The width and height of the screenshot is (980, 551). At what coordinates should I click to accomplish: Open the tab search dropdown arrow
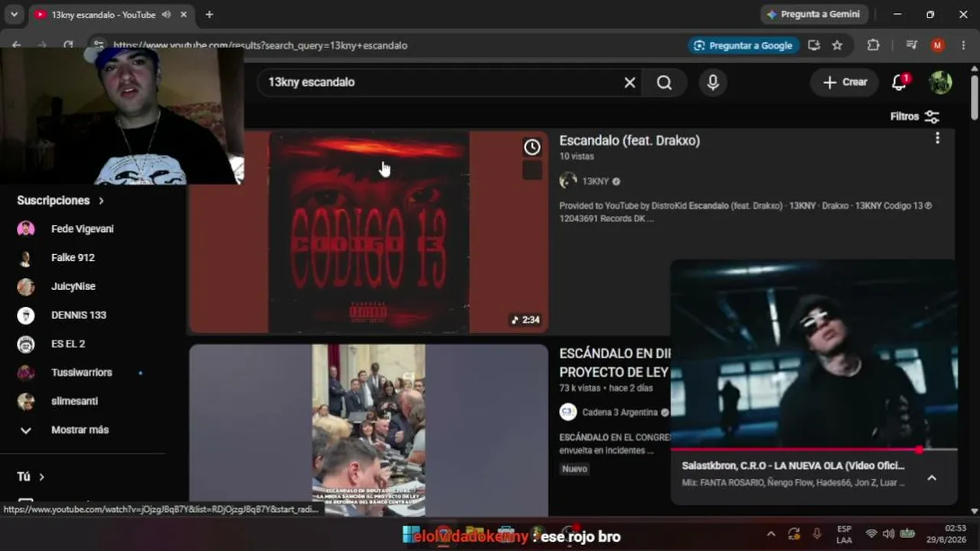[x=14, y=15]
